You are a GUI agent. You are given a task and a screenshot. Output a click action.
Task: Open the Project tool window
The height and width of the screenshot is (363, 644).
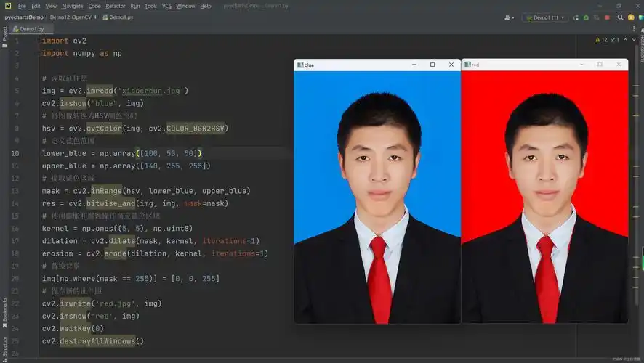(4, 37)
